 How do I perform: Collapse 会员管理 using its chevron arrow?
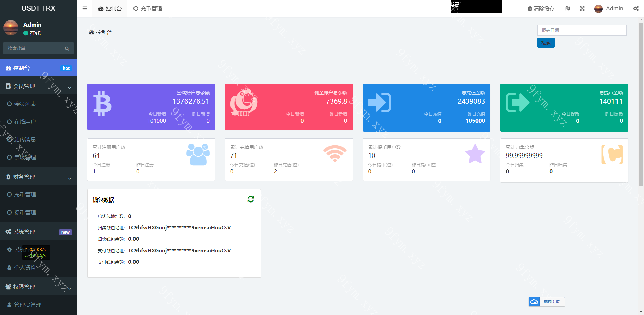pos(70,88)
